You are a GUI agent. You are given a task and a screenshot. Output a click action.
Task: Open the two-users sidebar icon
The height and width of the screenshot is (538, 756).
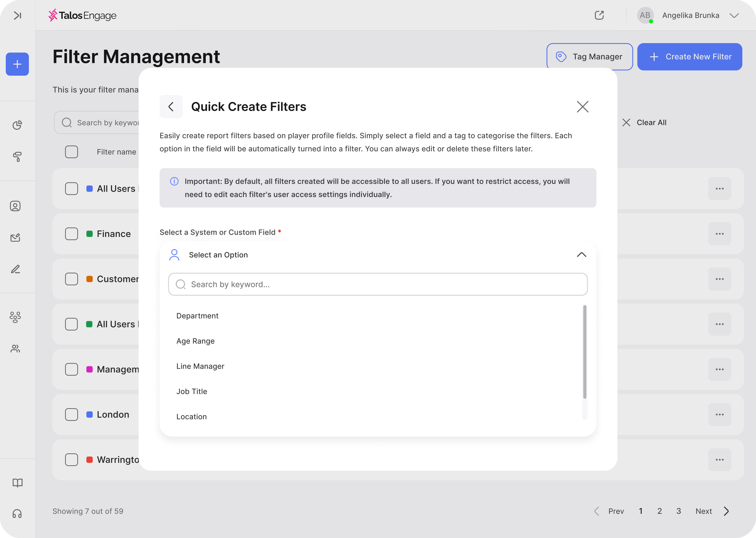click(x=15, y=349)
